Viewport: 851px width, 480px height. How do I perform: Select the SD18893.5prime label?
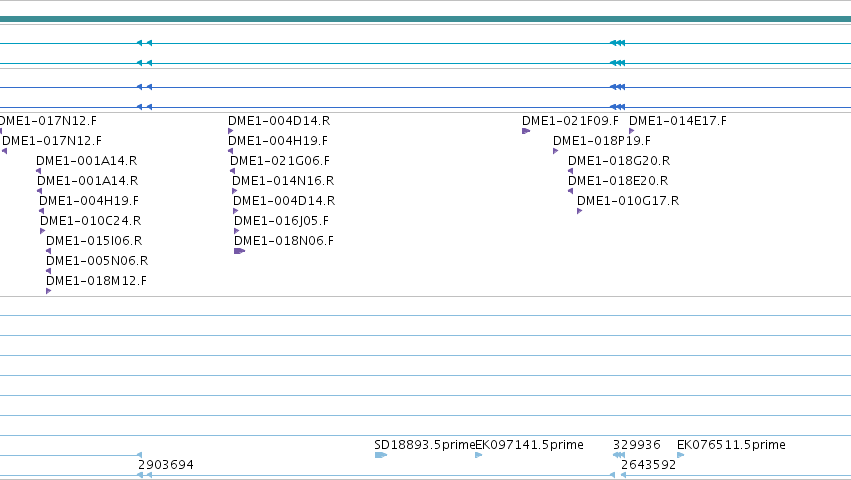pos(424,445)
